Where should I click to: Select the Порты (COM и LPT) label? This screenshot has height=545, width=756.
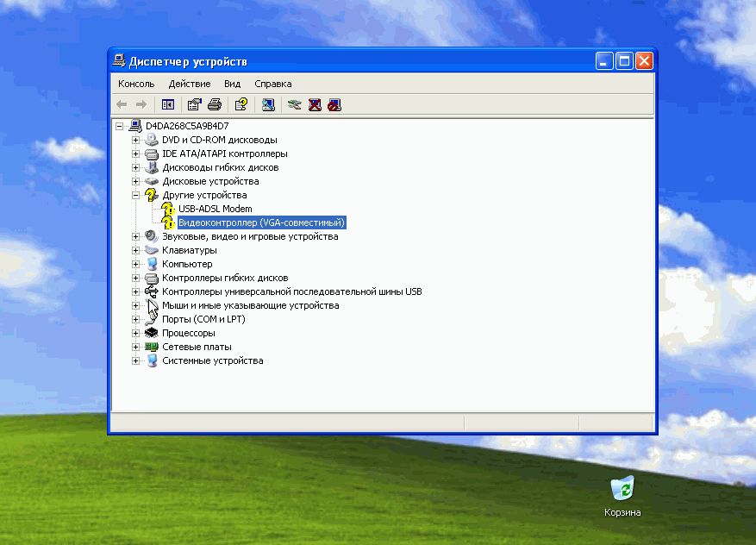[x=203, y=319]
